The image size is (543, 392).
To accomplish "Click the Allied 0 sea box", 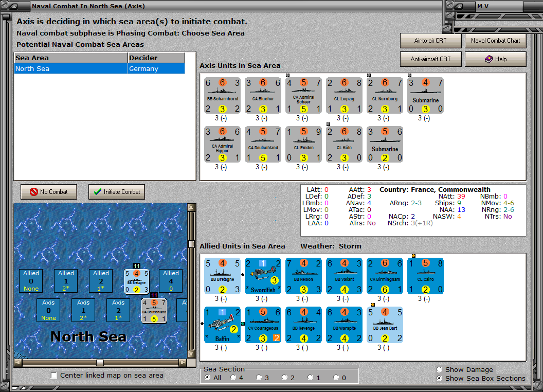I will coord(31,281).
